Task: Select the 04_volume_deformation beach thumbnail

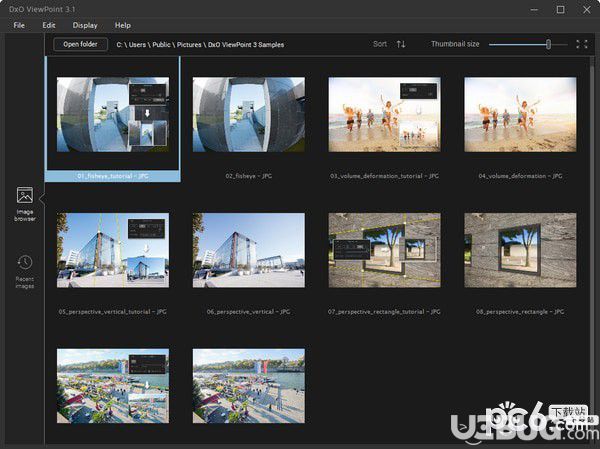Action: [x=520, y=114]
